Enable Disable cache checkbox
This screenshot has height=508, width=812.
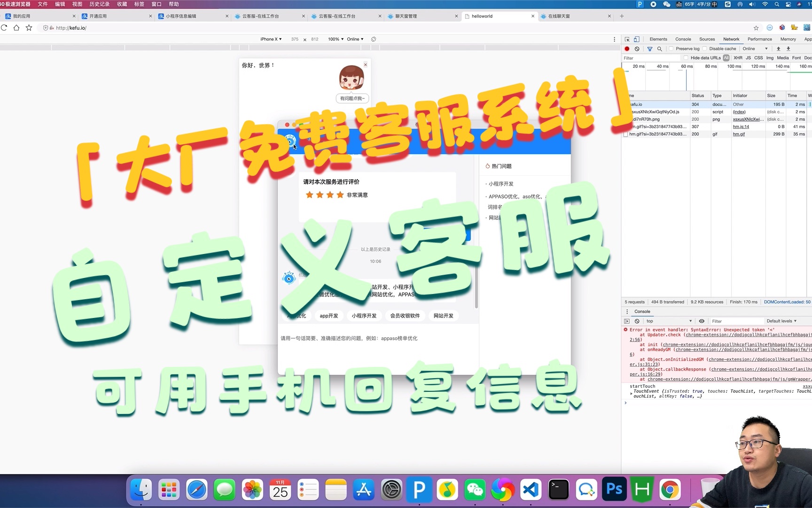(705, 49)
